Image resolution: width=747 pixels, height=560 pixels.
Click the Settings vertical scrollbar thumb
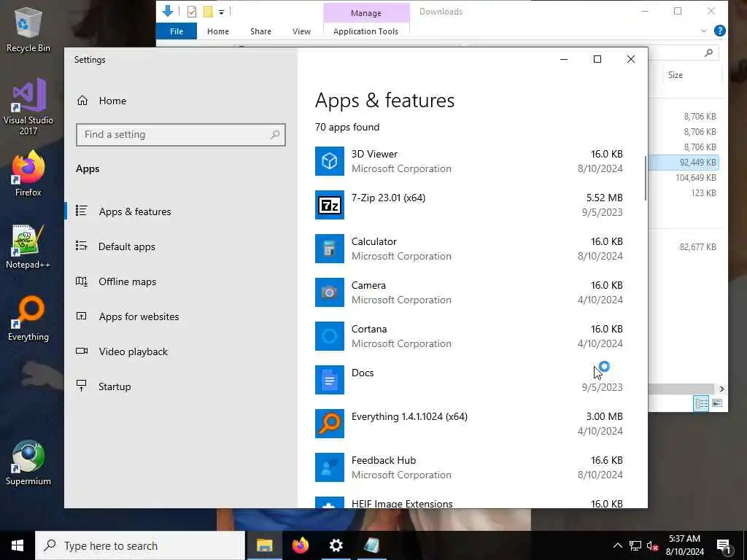pos(646,178)
